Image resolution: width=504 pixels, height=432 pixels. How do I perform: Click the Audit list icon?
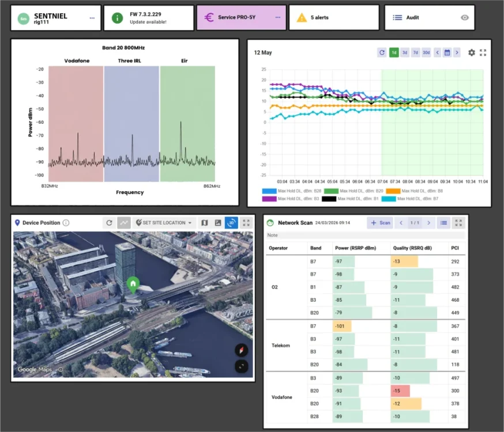397,18
